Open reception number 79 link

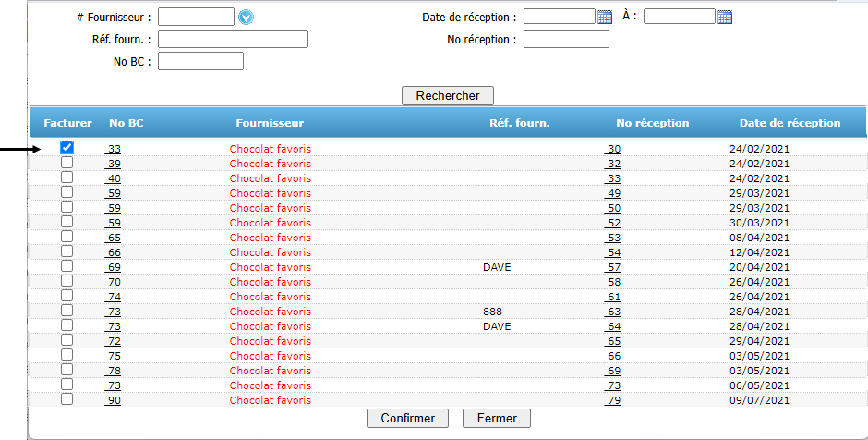pyautogui.click(x=613, y=400)
